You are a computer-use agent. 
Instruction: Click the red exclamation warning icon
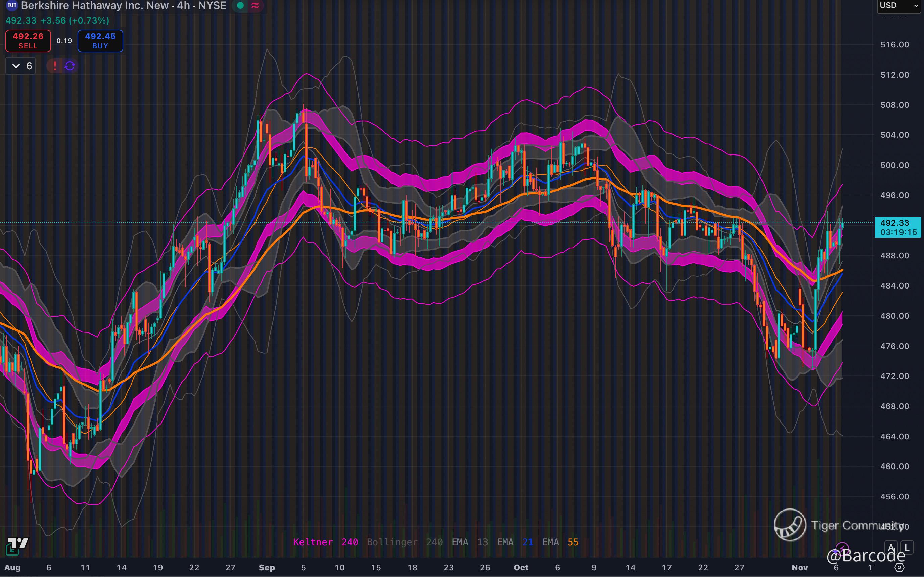click(55, 66)
